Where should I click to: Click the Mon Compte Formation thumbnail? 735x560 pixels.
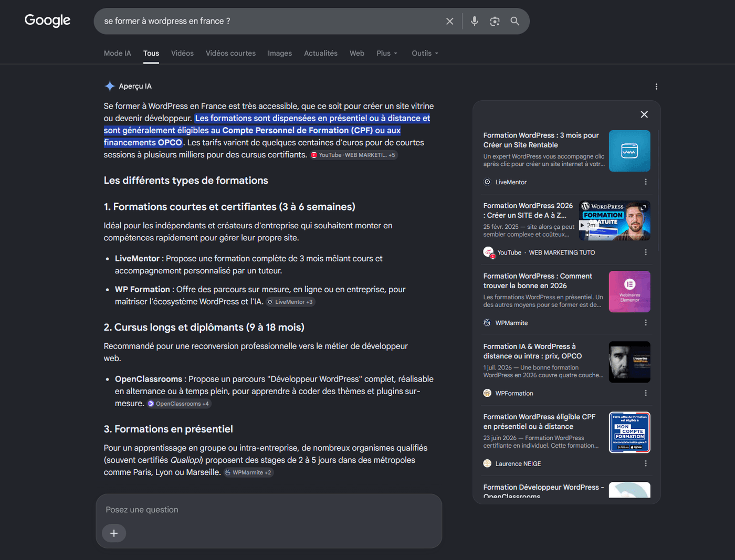click(x=629, y=432)
